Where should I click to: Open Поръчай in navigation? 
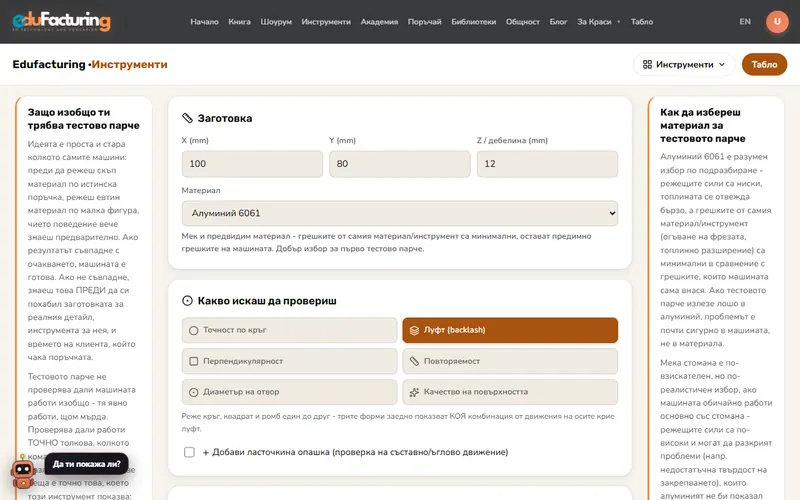pos(424,21)
